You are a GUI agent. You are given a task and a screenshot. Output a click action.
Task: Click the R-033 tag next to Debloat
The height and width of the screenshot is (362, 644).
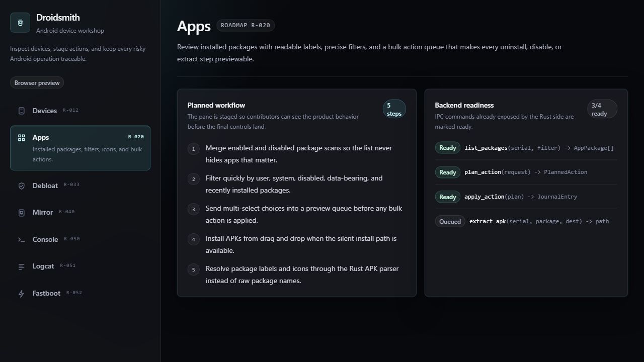click(x=71, y=185)
